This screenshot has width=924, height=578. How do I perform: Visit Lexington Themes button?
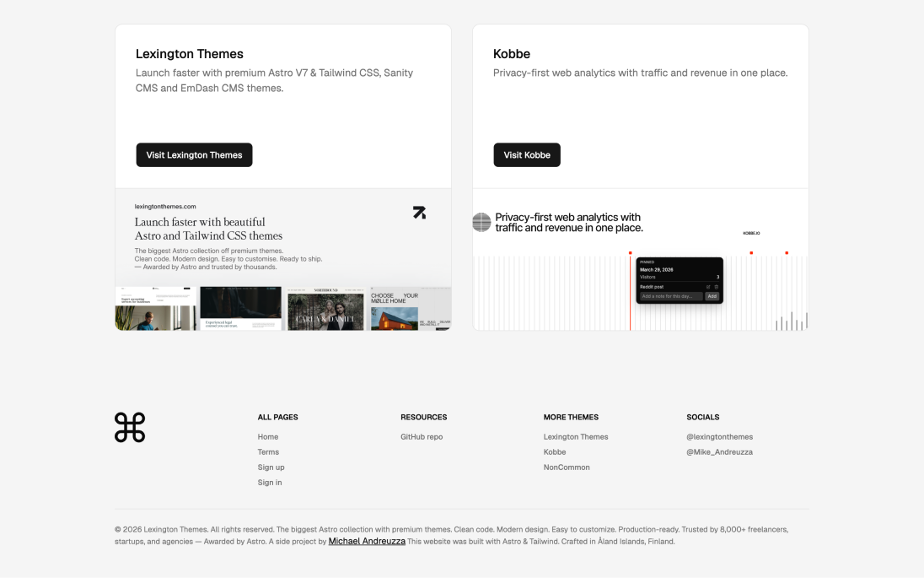[x=194, y=155]
